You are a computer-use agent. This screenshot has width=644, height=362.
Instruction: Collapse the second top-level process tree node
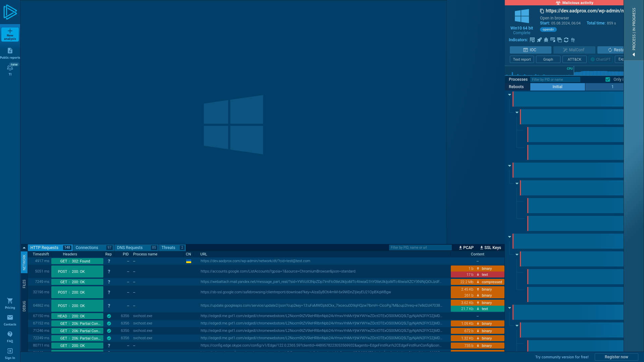tap(509, 166)
